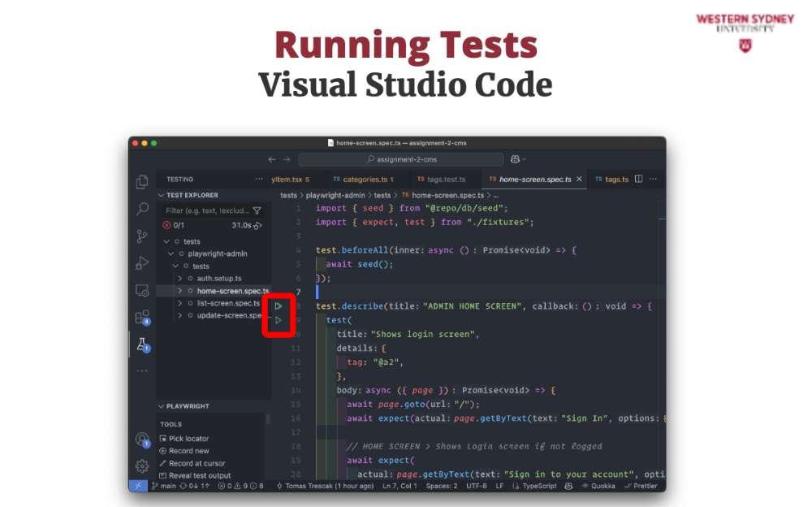Image resolution: width=812 pixels, height=507 pixels.
Task: Click the TypeScript language mode in status bar
Action: tap(538, 486)
